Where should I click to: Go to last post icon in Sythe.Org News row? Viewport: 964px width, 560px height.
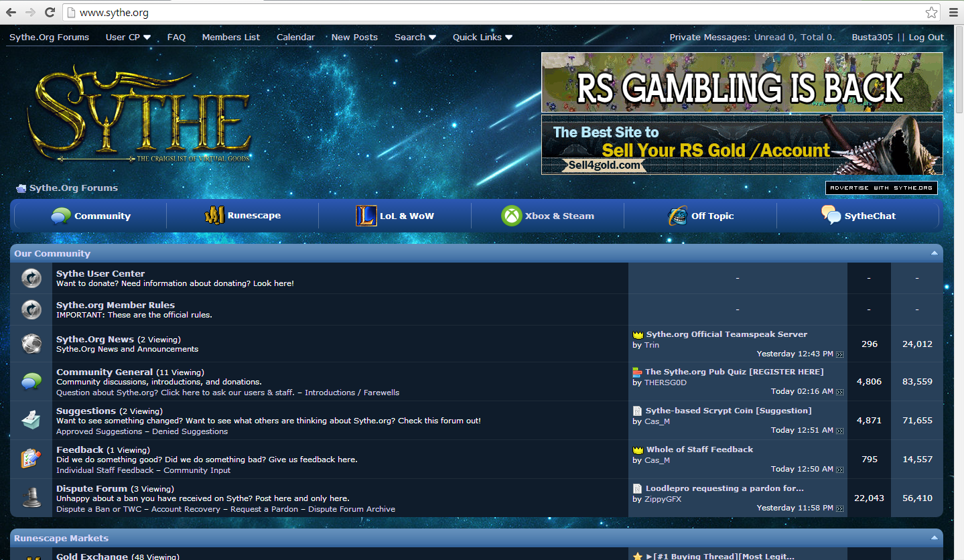[x=840, y=354]
